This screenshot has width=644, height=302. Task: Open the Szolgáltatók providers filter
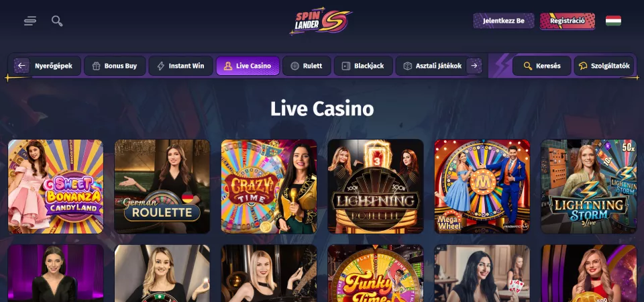pyautogui.click(x=604, y=66)
